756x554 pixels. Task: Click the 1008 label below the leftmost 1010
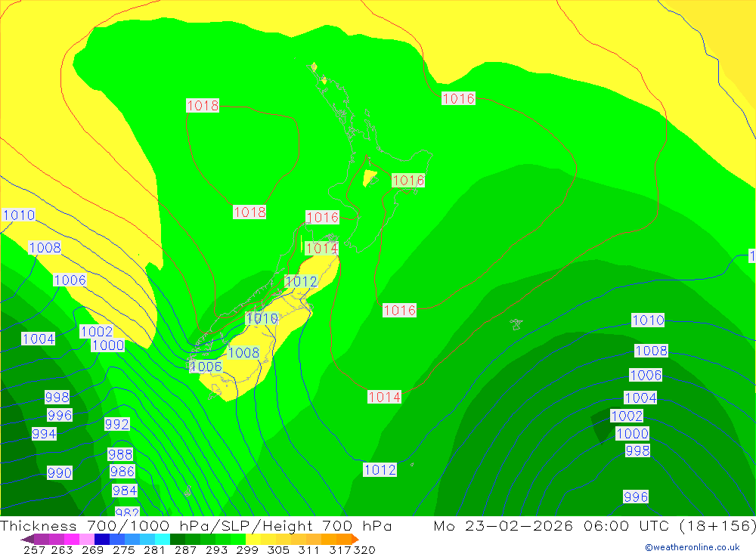pyautogui.click(x=45, y=247)
